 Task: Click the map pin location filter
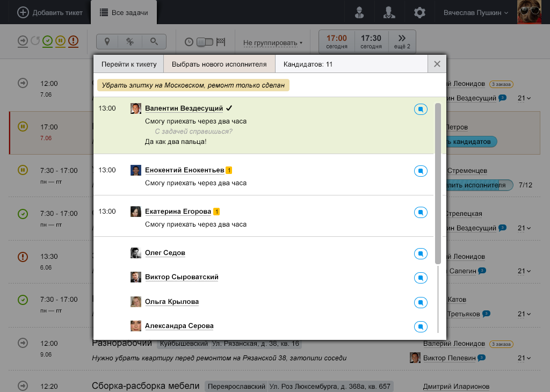(x=107, y=41)
